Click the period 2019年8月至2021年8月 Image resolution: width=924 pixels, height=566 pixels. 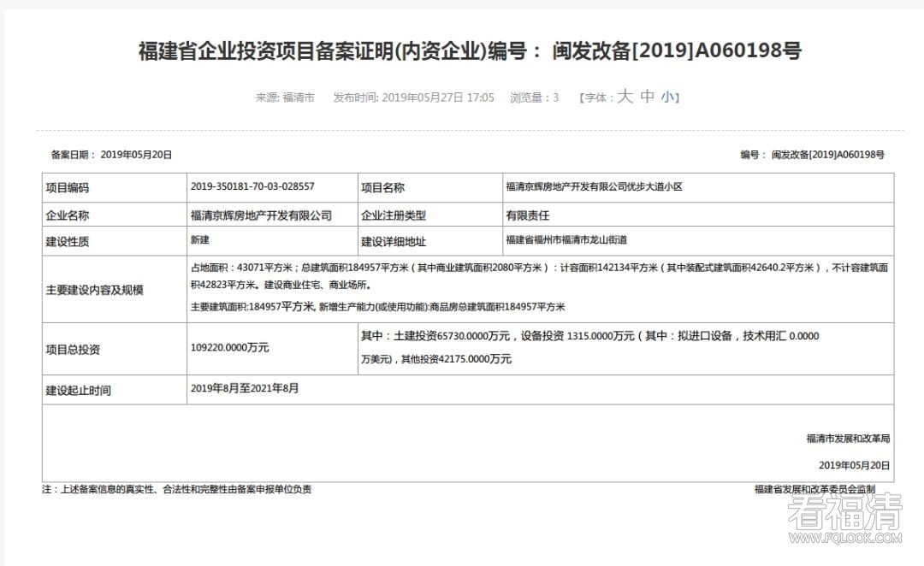pos(245,388)
